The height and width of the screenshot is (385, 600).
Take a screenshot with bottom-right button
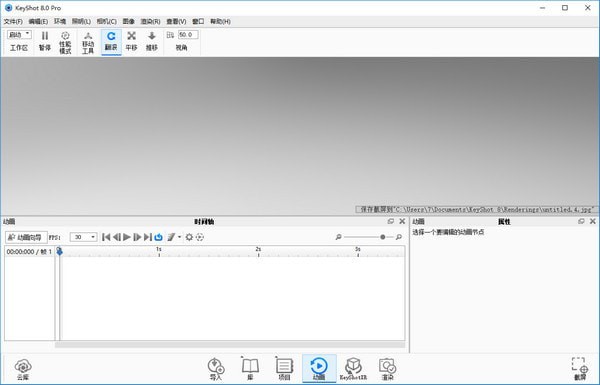580,370
